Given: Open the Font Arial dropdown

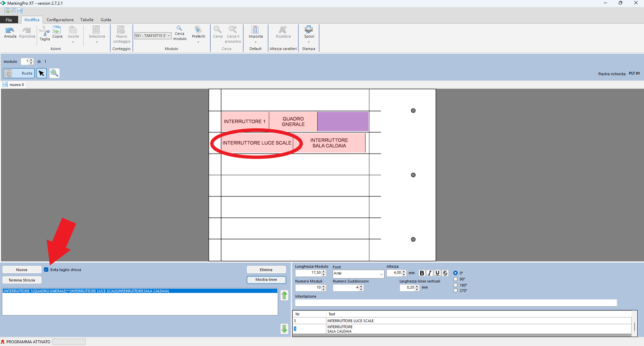Looking at the screenshot, I should coord(381,274).
